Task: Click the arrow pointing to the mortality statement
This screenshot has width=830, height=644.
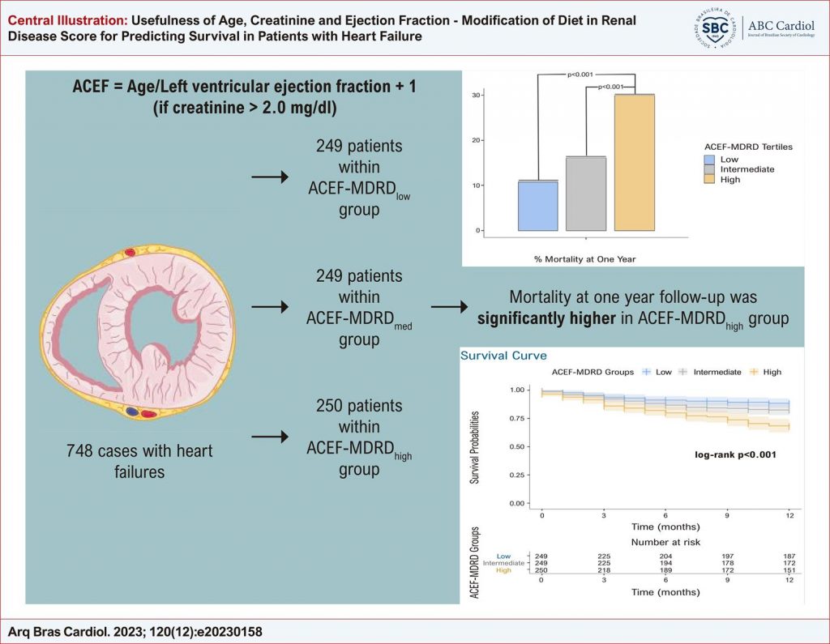Action: coord(450,308)
